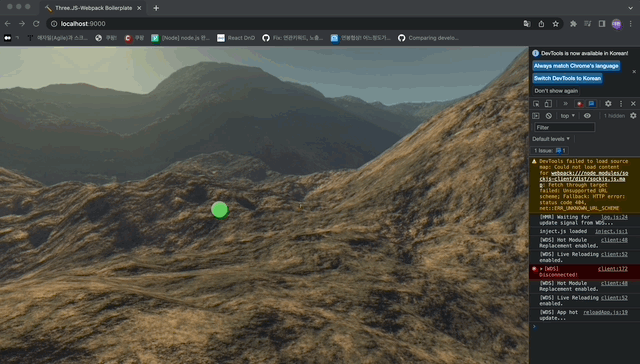Screen dimensions: 640x364
Task: Open the Chrome profile avatar
Action: (x=616, y=24)
